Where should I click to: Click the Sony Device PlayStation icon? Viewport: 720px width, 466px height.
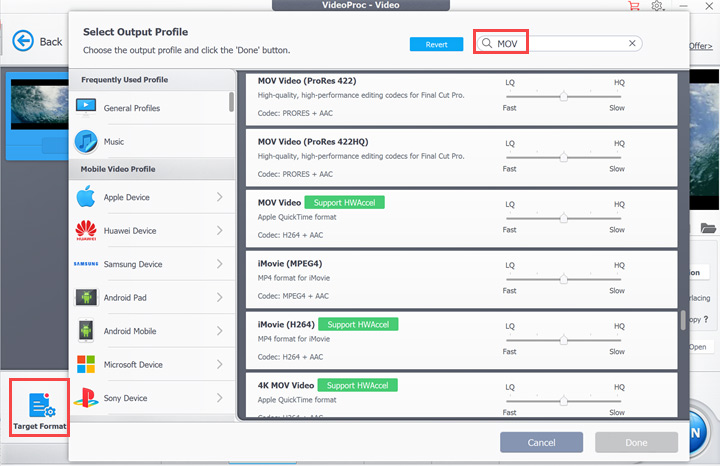86,398
